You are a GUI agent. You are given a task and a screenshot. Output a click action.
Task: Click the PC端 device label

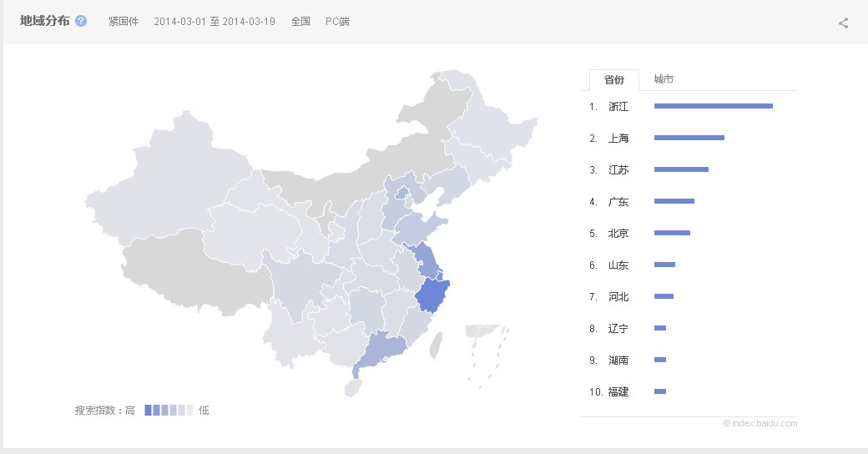click(337, 22)
